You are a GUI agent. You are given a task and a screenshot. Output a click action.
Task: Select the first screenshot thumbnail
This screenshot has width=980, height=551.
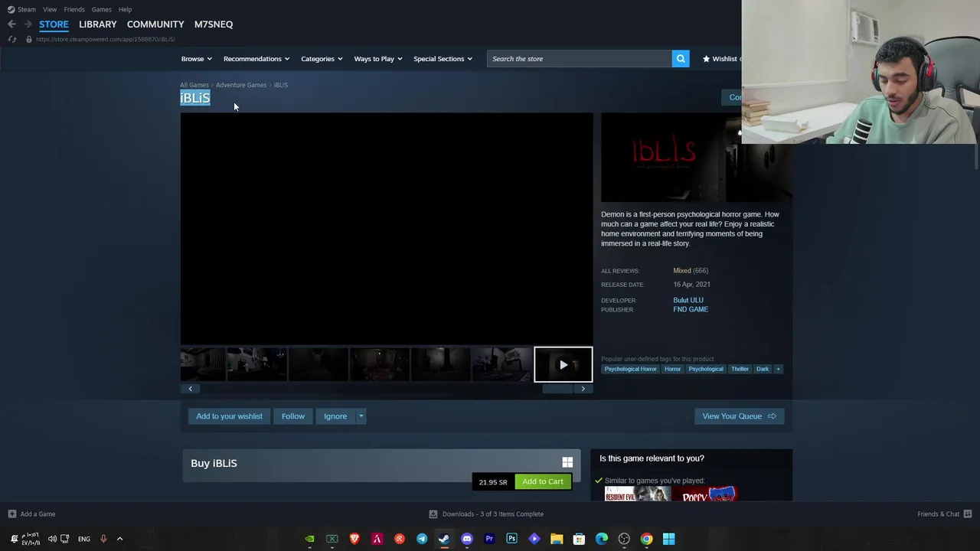[203, 364]
